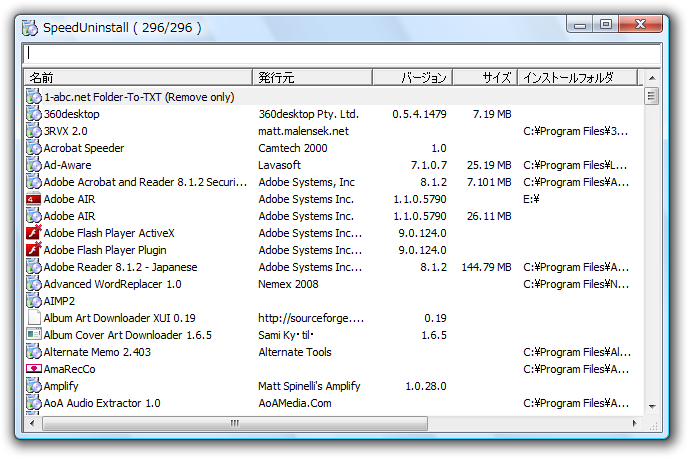Select the AmaRecCo entry name
This screenshot has height=459, width=688.
tap(69, 369)
